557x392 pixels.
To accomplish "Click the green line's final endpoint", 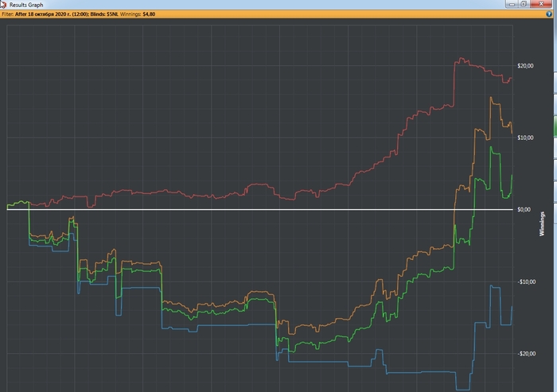I will coord(512,175).
